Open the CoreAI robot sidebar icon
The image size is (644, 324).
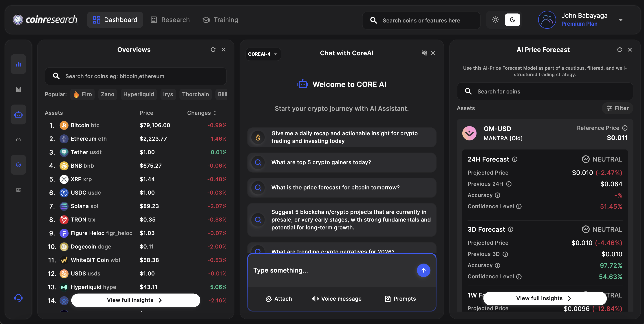coord(18,115)
